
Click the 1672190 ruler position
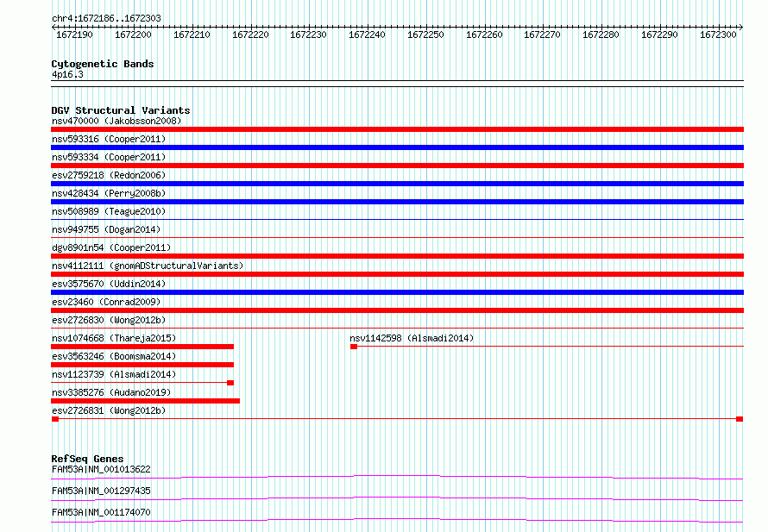click(x=74, y=34)
